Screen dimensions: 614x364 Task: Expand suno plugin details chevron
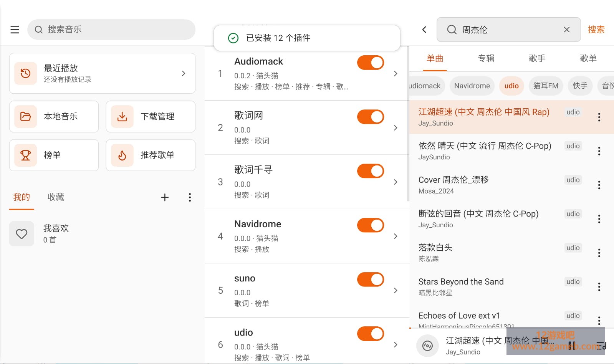click(x=396, y=291)
